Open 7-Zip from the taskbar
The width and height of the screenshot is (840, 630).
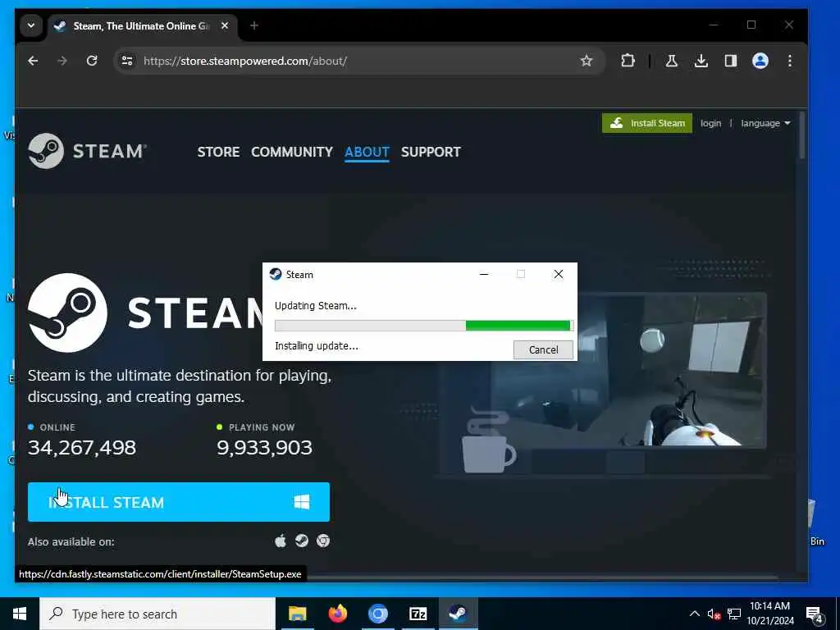418,614
